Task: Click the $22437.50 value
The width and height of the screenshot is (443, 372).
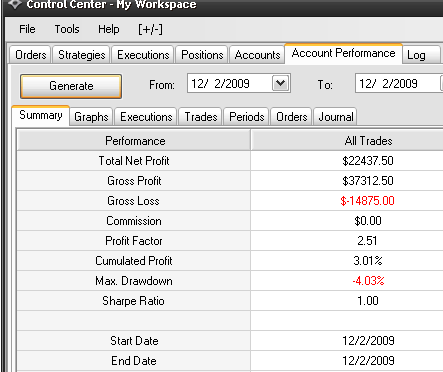Action: (x=368, y=161)
